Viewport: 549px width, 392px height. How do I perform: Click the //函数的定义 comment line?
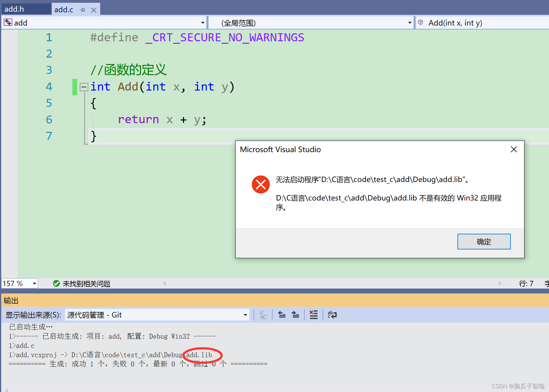pyautogui.click(x=128, y=70)
